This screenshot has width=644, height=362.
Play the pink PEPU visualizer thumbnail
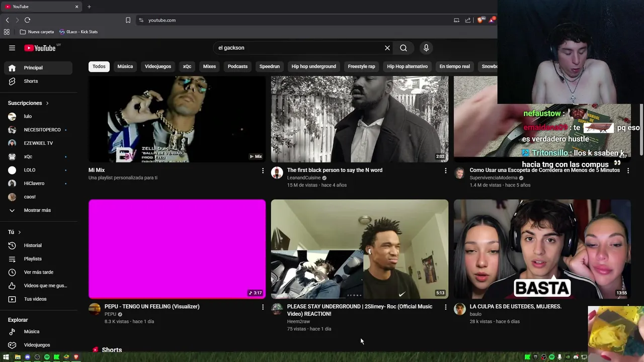177,249
